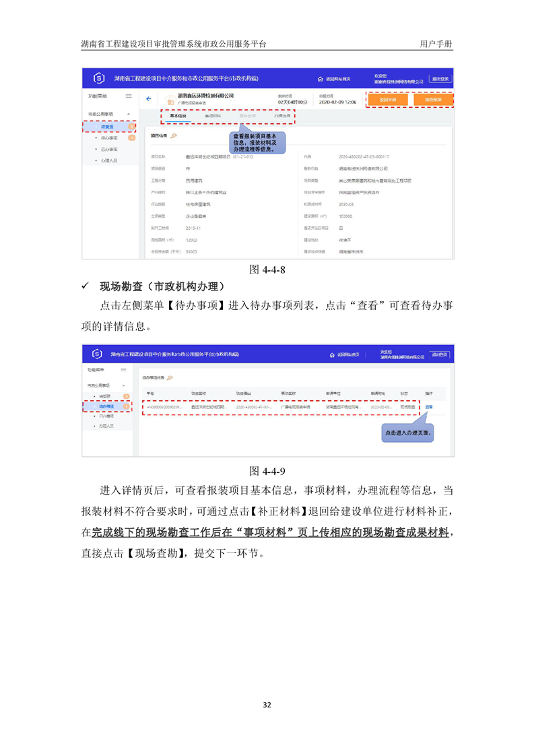
Task: Click 退出登录 in figure 4-4-8 header
Action: (x=440, y=79)
